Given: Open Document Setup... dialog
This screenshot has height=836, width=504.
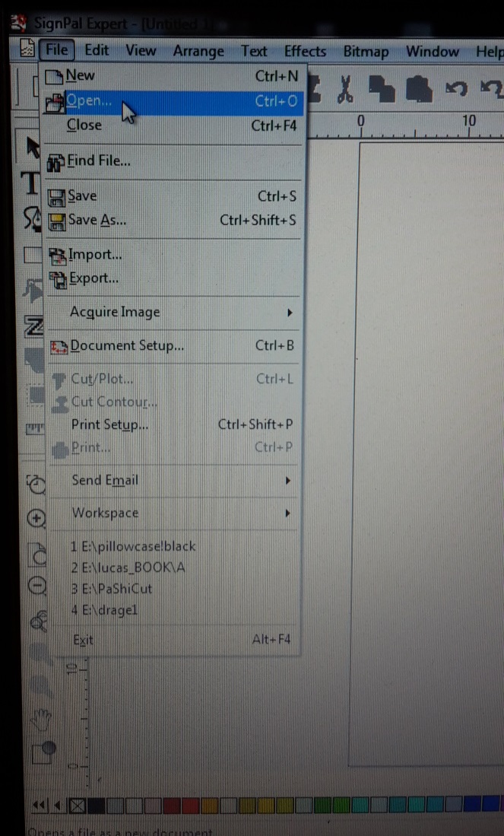Looking at the screenshot, I should pyautogui.click(x=173, y=345).
